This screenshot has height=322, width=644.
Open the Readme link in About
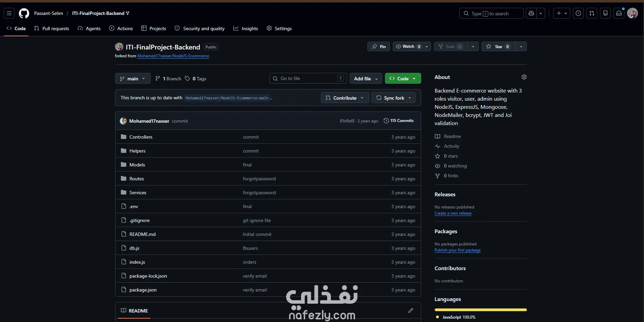(448, 136)
